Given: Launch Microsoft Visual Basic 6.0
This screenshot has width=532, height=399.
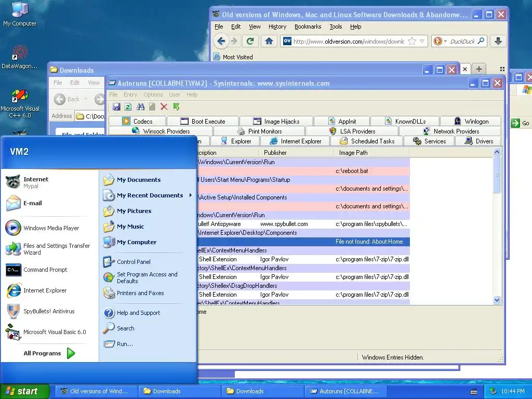Looking at the screenshot, I should [49, 332].
